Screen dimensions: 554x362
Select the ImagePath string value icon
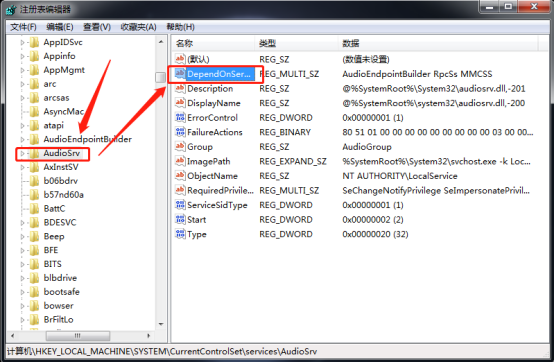[180, 161]
